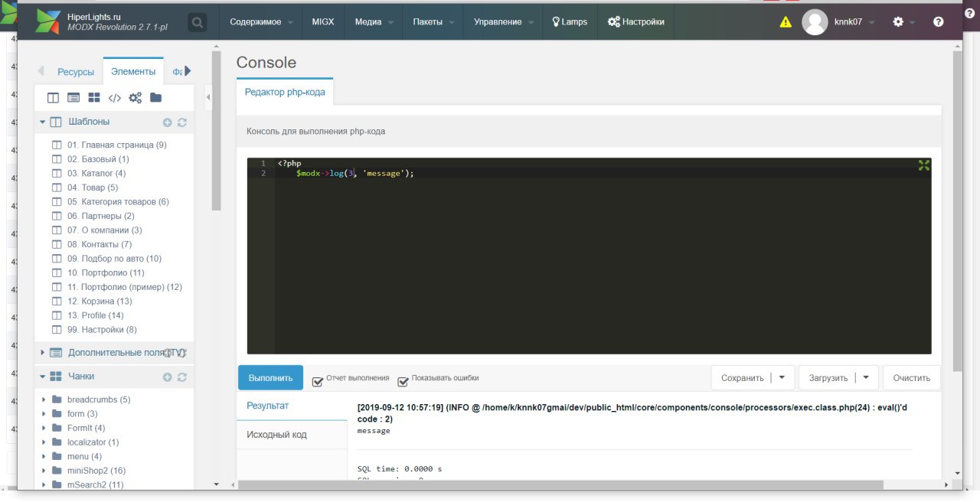Open the Медиа menu
Screen dimensions: 980x502
(x=374, y=22)
